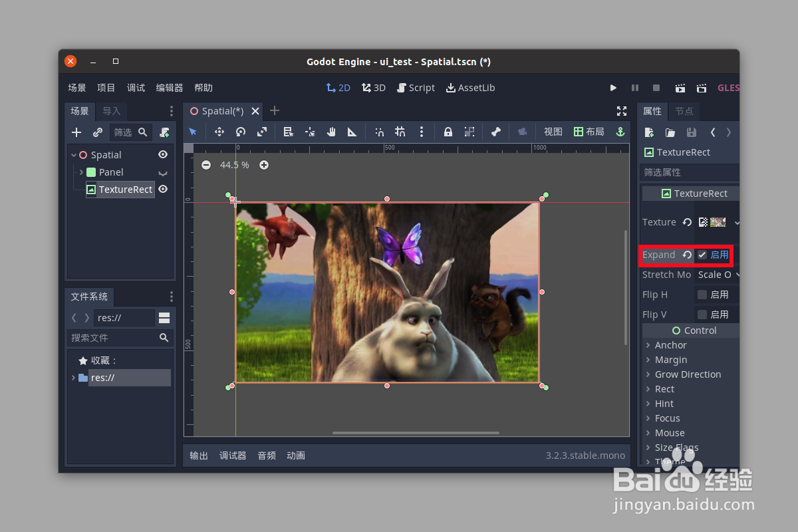Viewport: 798px width, 532px height.
Task: Open the 调试 debug menu
Action: coord(136,88)
